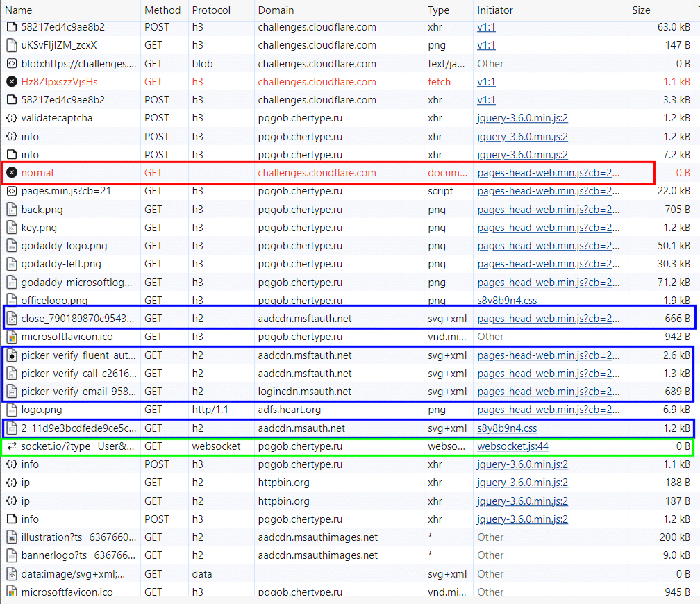Viewport: 700px width, 604px height.
Task: Click the icon beside picker_verify_email_958
Action: [12, 392]
